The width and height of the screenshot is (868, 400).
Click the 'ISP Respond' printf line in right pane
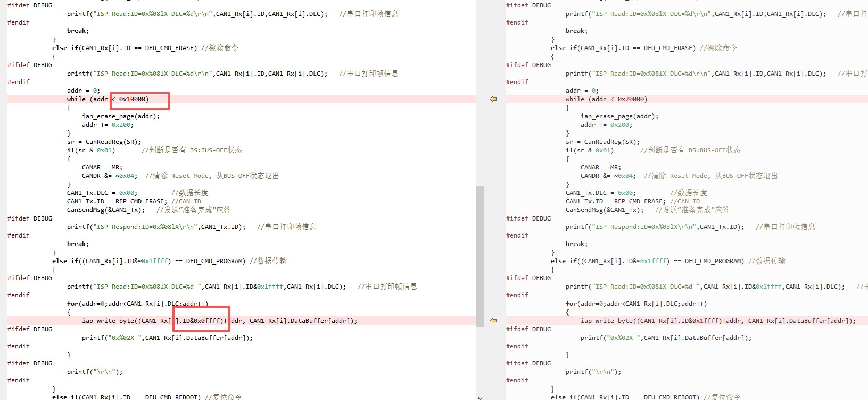pos(655,227)
